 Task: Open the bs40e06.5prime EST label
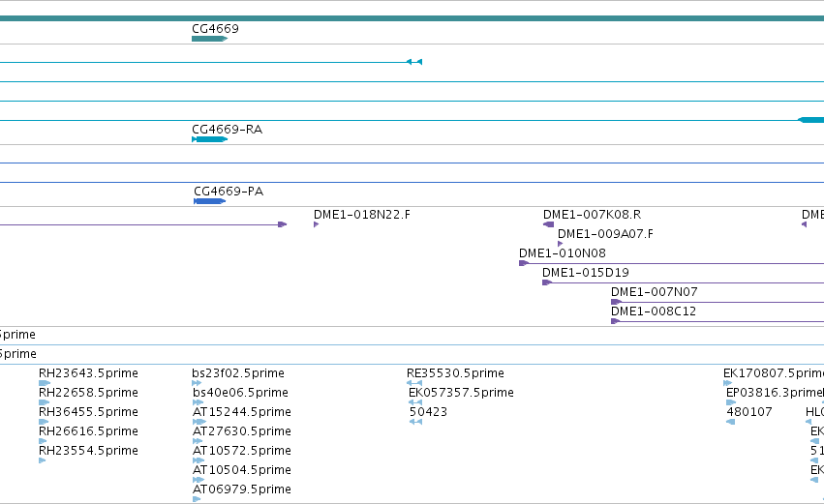240,393
